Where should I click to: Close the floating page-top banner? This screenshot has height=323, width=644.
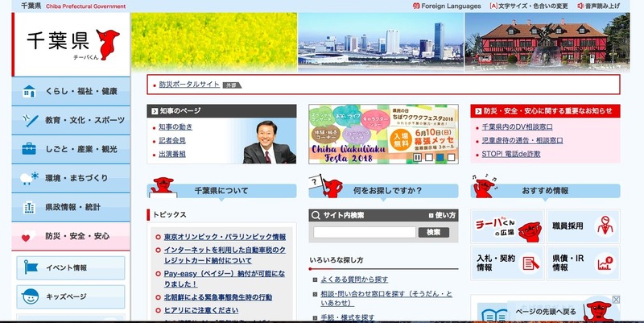click(x=616, y=299)
